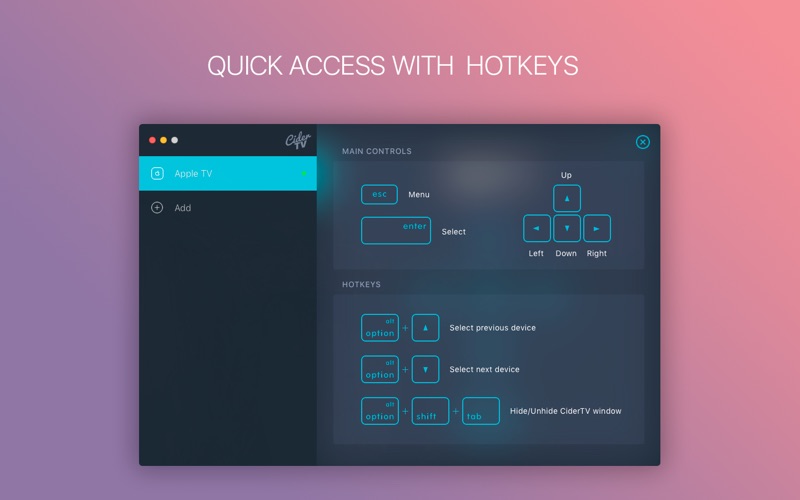Click the Left arrow key icon
Screen dimensions: 800x500
536,228
